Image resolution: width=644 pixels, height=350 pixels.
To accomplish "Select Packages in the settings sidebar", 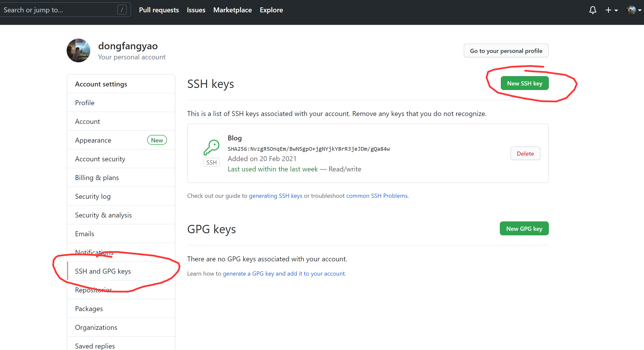I will click(x=121, y=309).
